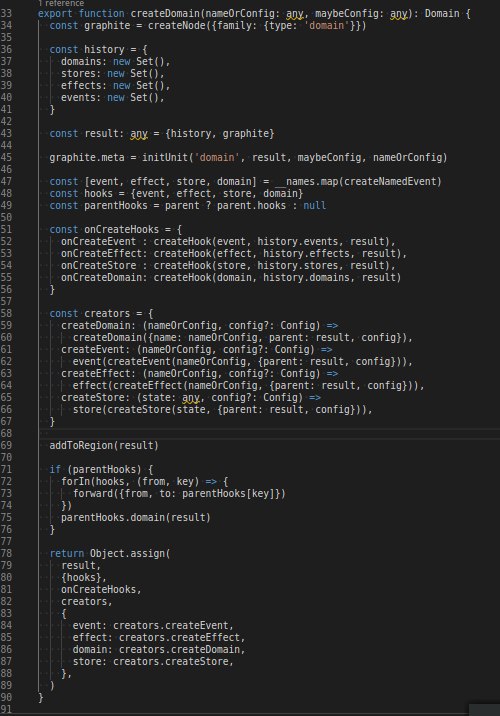Image resolution: width=500 pixels, height=716 pixels.
Task: Click parentHooks declaration on line 49
Action: [116, 205]
